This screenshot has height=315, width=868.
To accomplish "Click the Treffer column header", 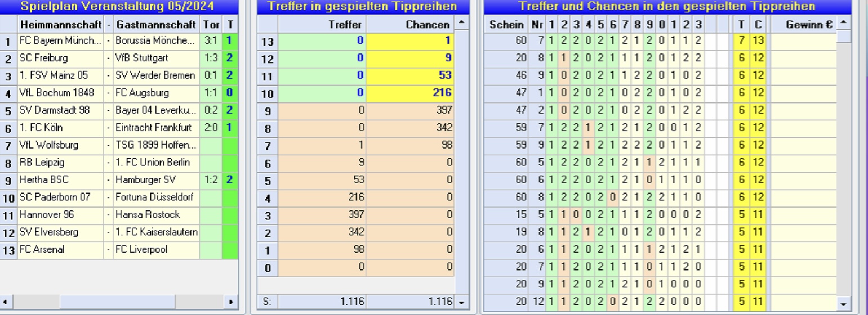I will click(322, 24).
